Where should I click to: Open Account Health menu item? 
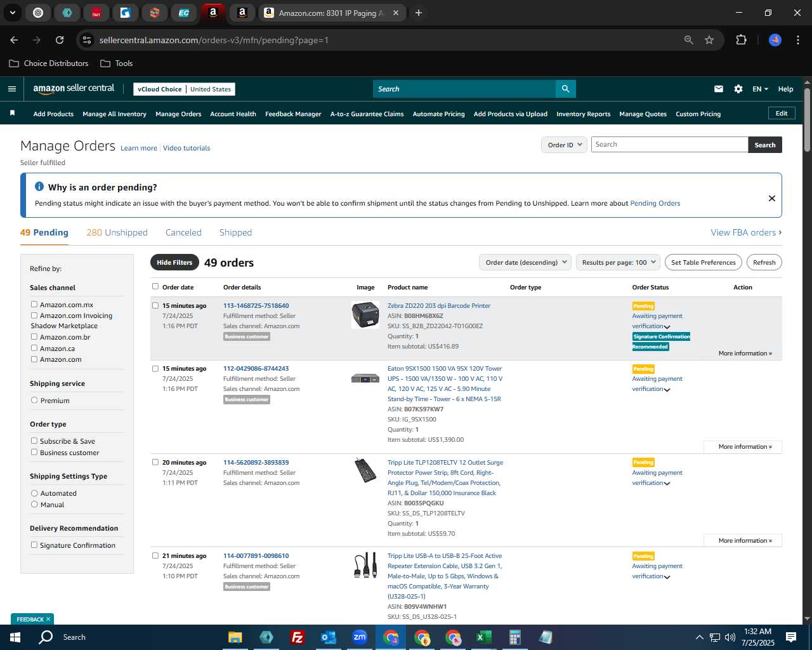[233, 114]
